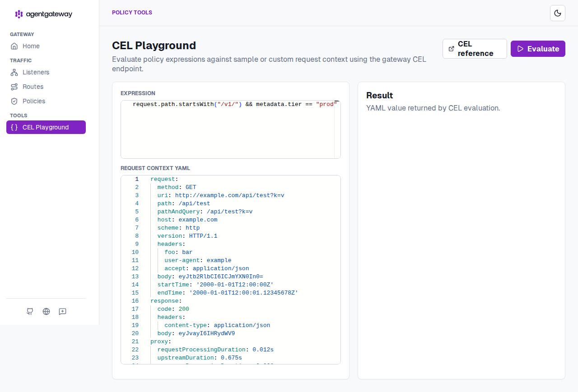Run the expression with Evaluate
The image size is (578, 392).
538,49
